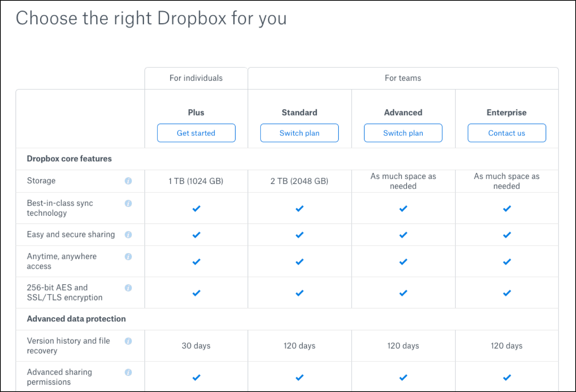This screenshot has height=392, width=576.
Task: Select the For individuals header tab
Action: pyautogui.click(x=196, y=78)
